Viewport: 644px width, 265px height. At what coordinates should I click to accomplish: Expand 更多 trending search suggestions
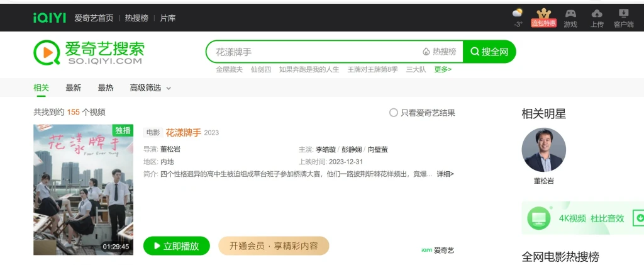443,69
